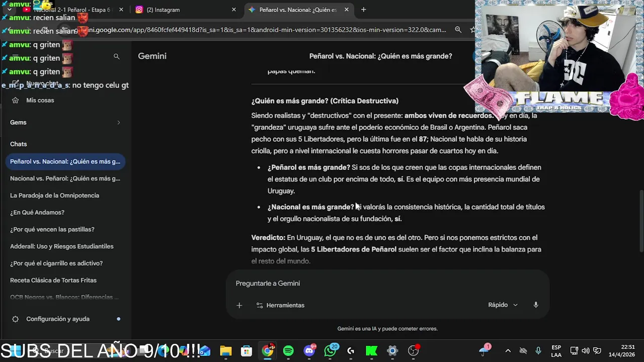Click the search icon in Gemini sidebar
This screenshot has width=644, height=362.
coord(116,57)
